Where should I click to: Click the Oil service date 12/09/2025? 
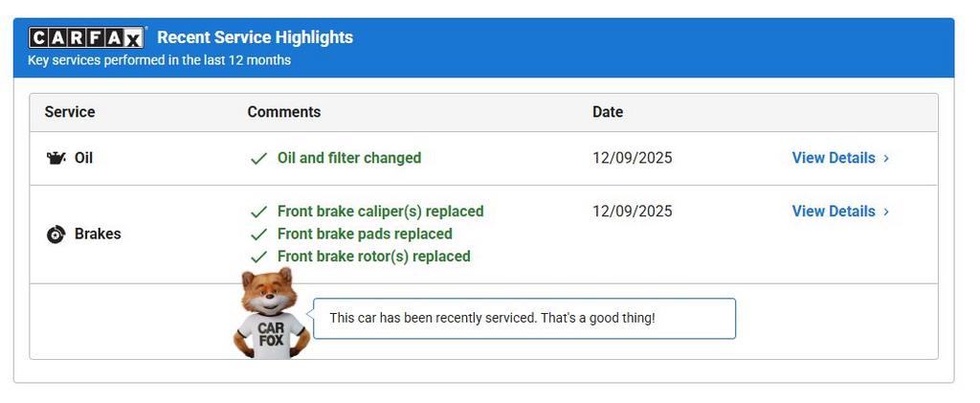click(633, 158)
